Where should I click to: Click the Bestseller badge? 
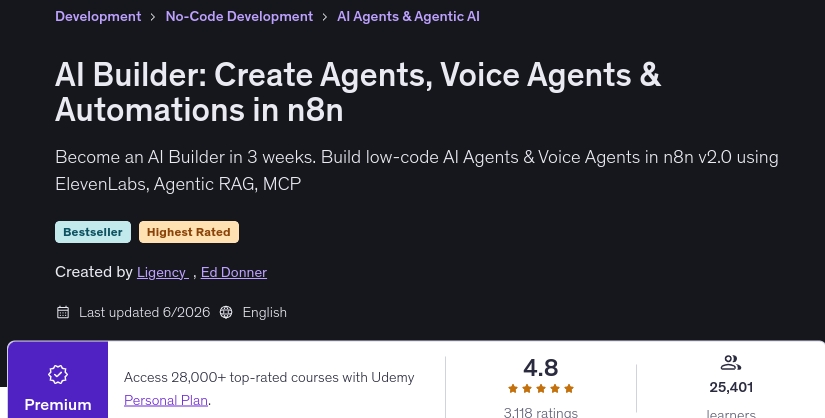[x=93, y=232]
